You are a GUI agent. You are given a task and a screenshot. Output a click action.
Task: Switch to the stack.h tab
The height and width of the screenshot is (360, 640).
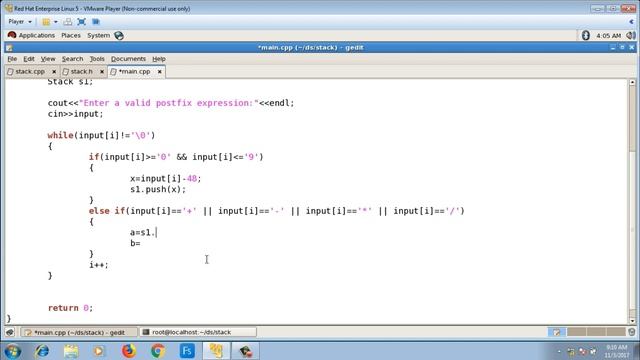[x=82, y=71]
